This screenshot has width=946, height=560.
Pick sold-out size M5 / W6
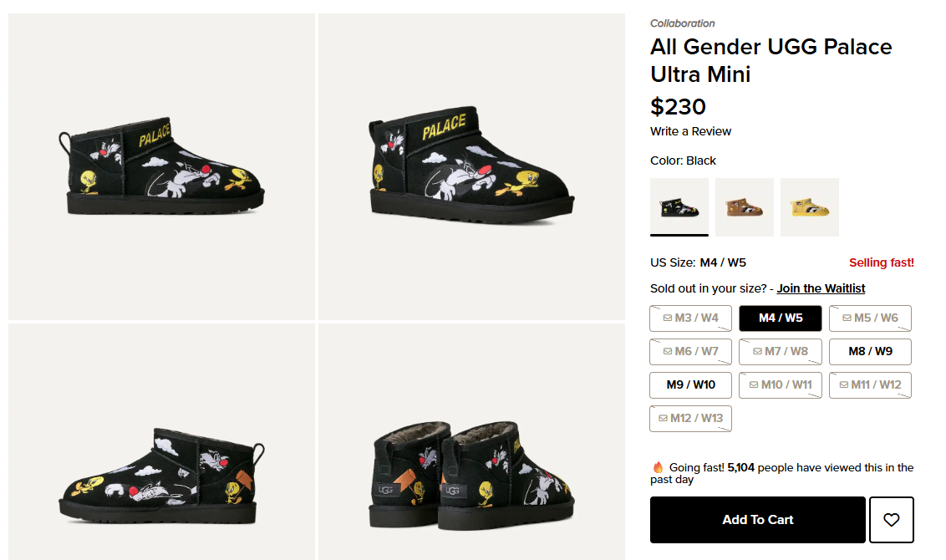[870, 318]
